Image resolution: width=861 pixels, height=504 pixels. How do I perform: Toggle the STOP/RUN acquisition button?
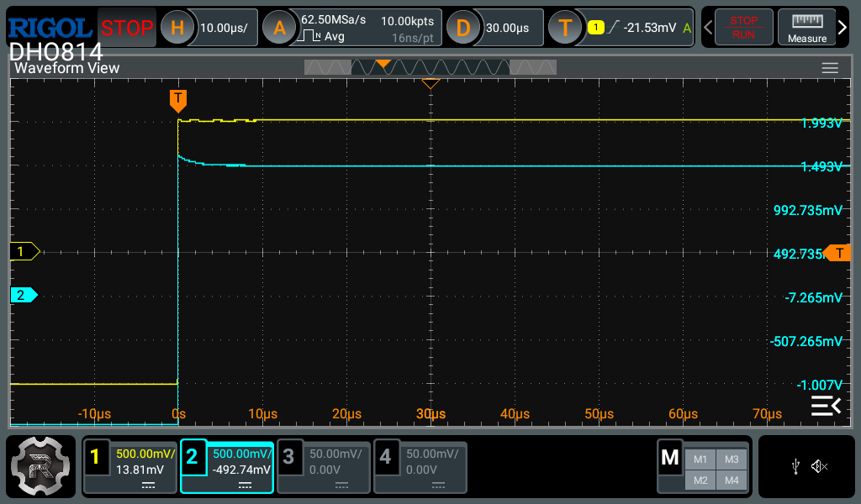pos(742,28)
